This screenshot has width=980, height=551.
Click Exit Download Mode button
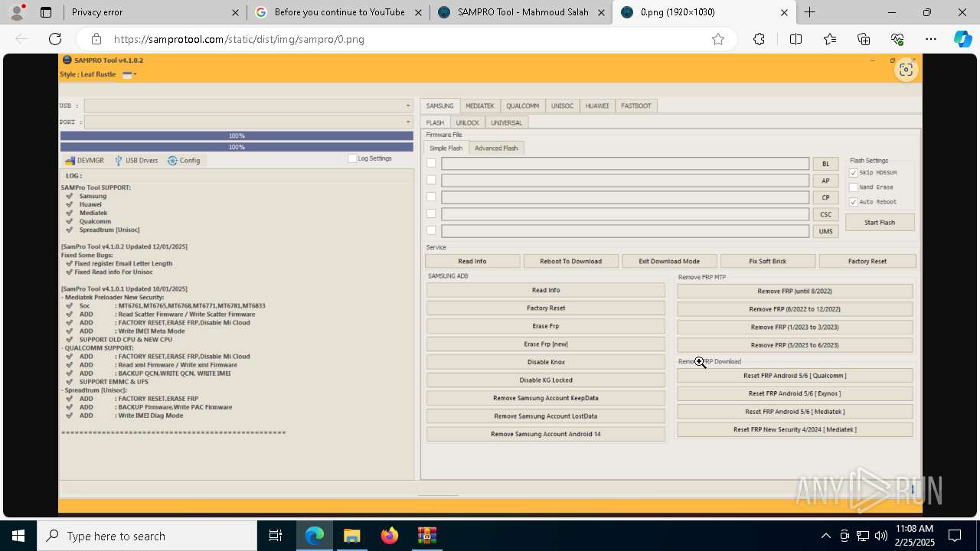(669, 261)
